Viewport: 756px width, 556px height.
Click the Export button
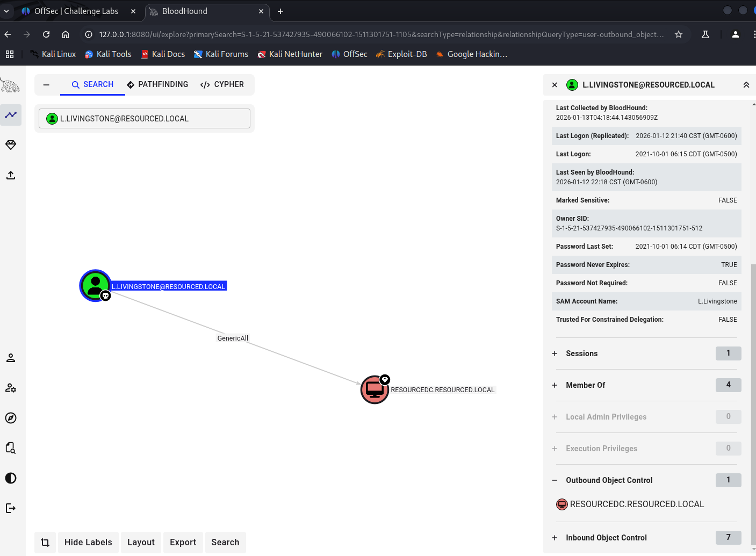click(x=183, y=543)
